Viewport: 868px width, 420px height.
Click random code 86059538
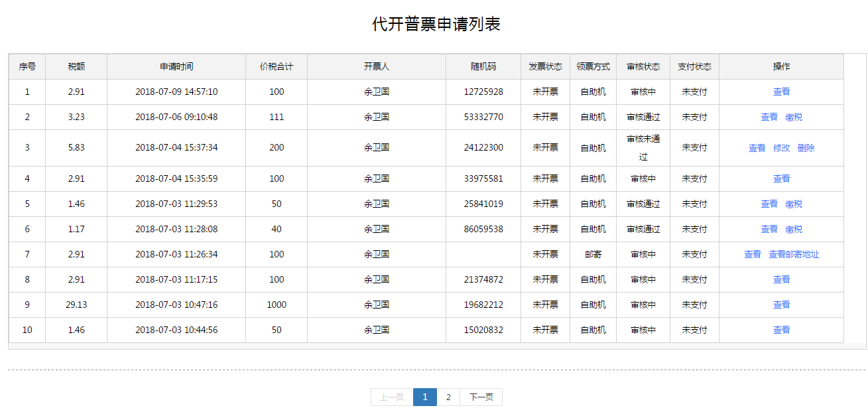point(483,229)
